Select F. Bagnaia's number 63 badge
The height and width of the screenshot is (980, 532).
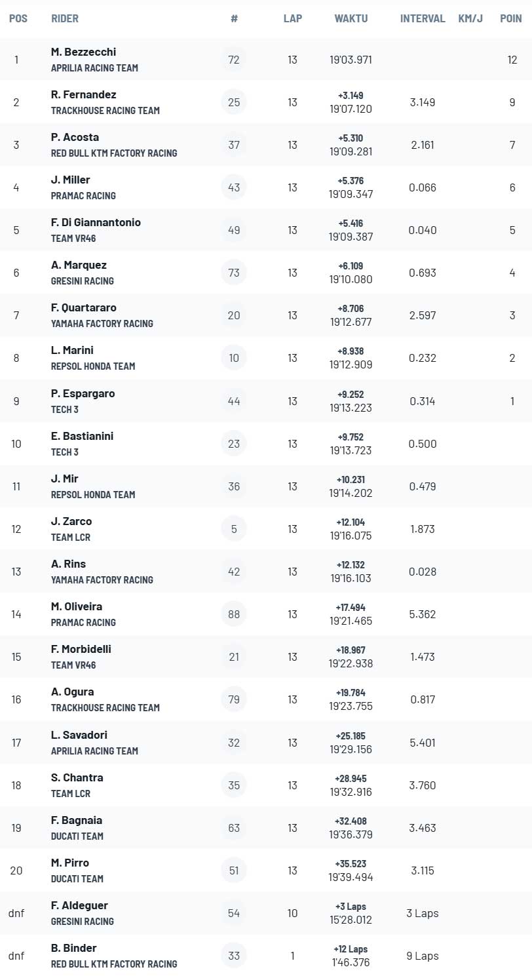234,828
